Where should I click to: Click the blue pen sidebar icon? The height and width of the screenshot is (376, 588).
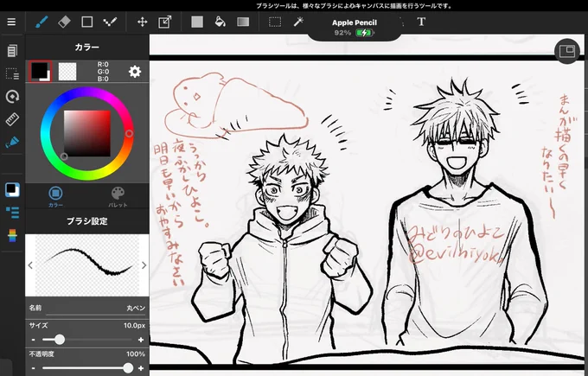(12, 143)
